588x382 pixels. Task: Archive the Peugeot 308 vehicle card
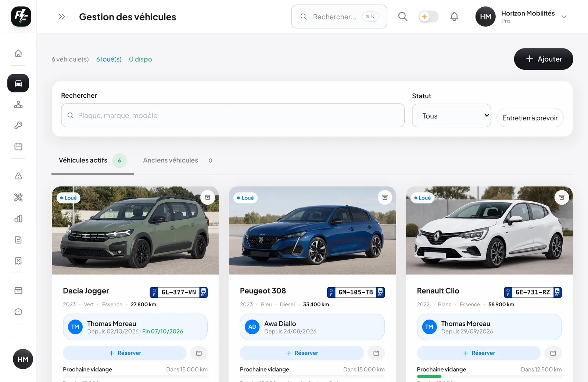385,198
